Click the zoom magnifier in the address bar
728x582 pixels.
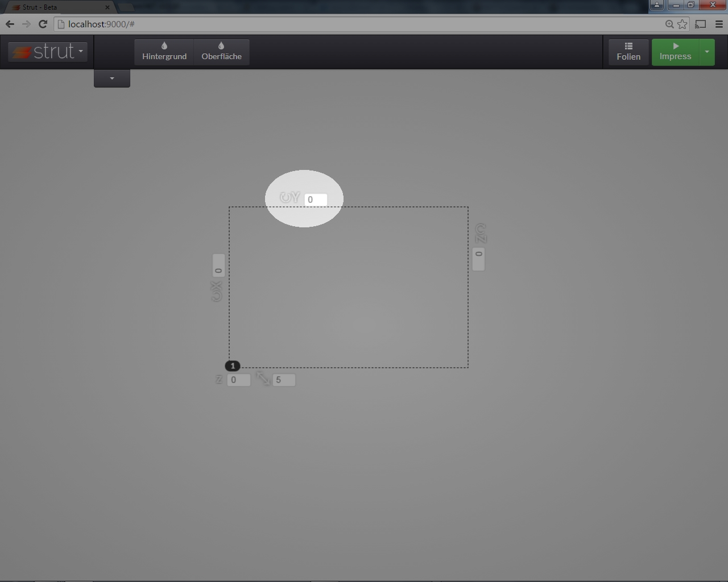(669, 24)
